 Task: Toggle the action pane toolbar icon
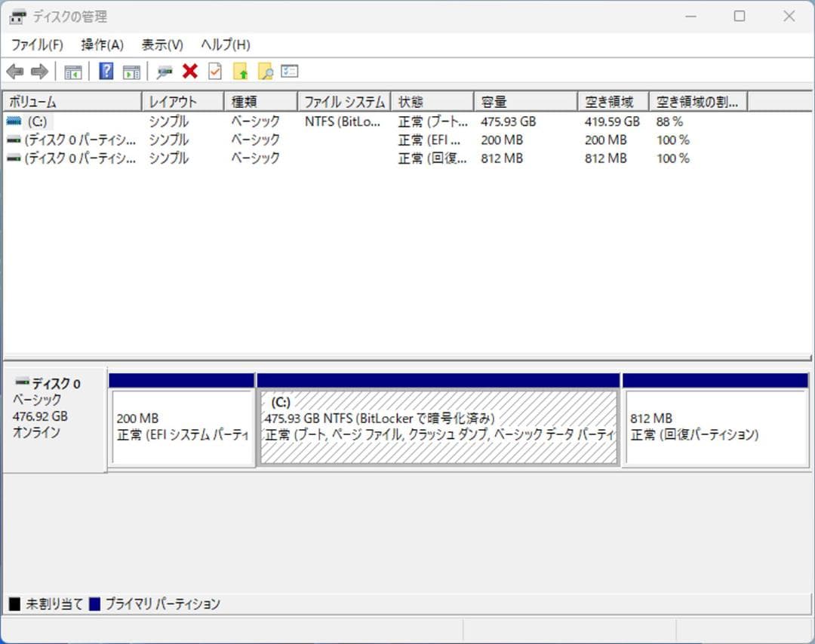tap(131, 72)
